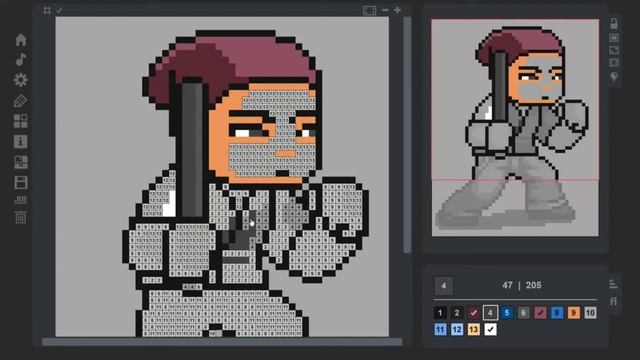This screenshot has height=360, width=640.
Task: Zoom in with the plus button
Action: click(398, 10)
